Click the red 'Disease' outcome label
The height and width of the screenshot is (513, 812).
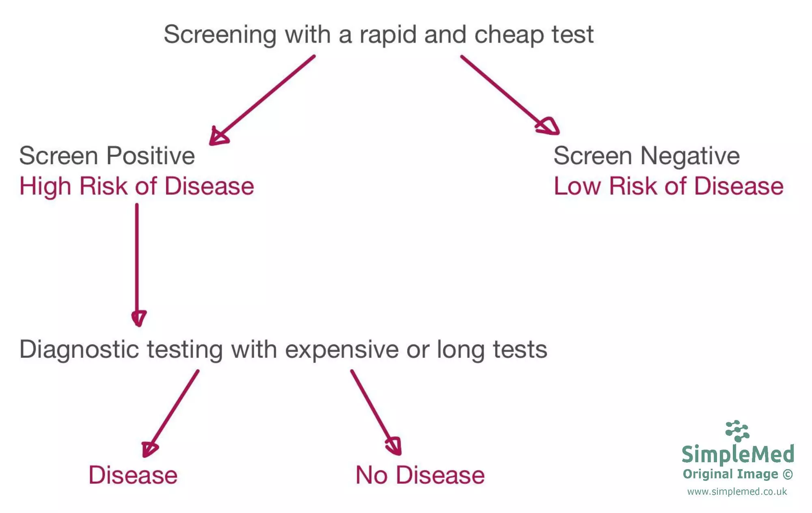pos(133,475)
